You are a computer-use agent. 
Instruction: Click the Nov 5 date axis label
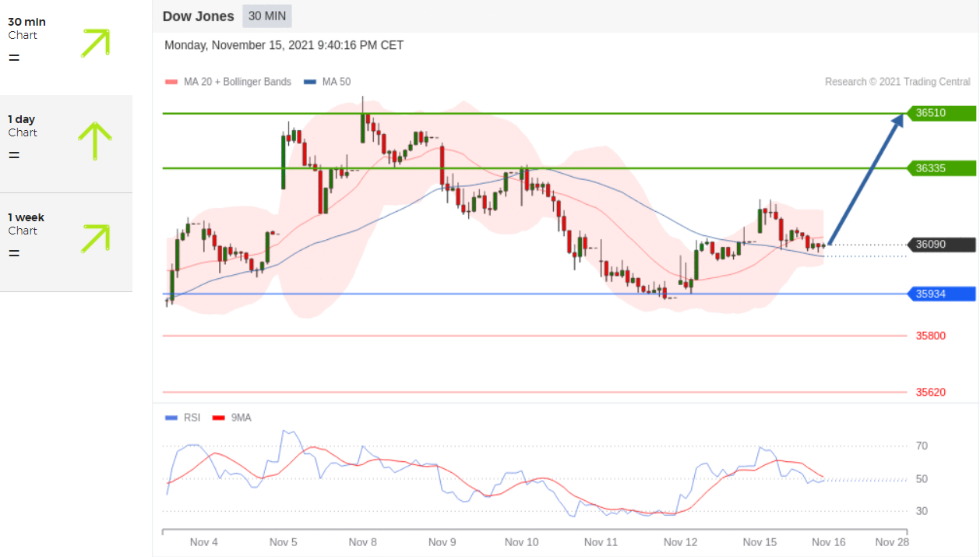tap(284, 542)
